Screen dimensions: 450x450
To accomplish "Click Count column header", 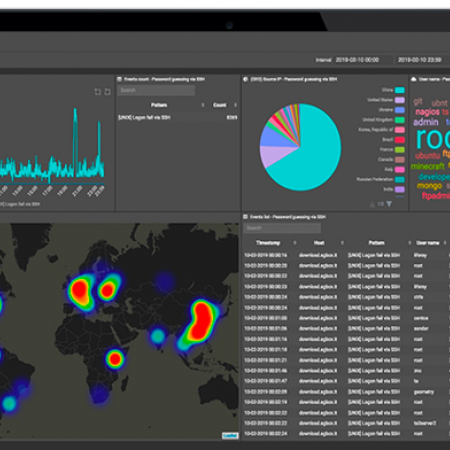I will [x=220, y=105].
